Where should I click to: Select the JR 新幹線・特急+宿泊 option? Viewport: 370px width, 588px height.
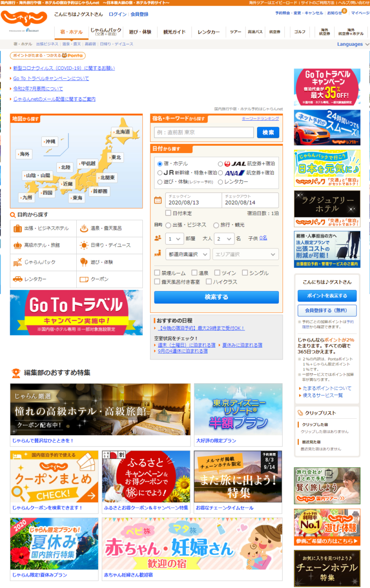point(160,173)
